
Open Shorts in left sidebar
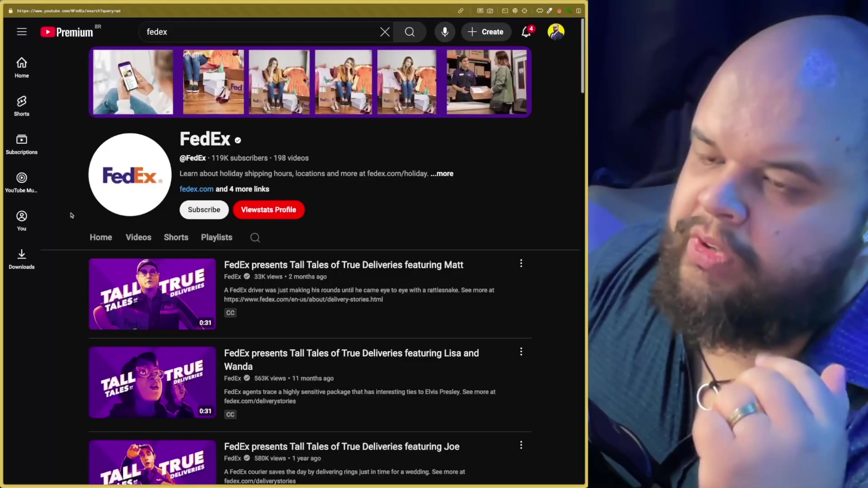(x=22, y=106)
